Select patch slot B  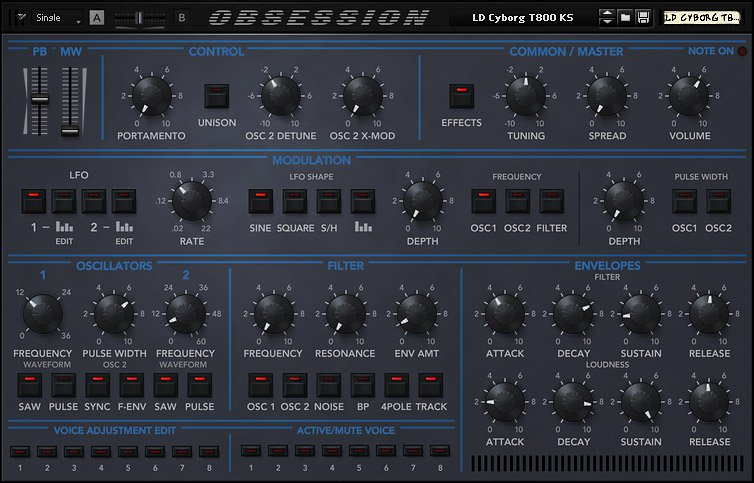click(182, 18)
